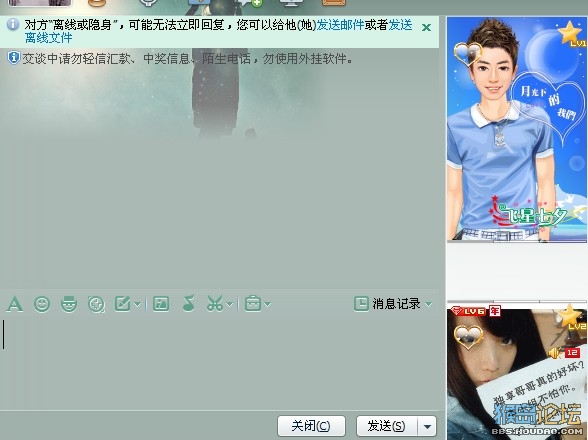This screenshot has width=588, height=440.
Task: Click the info icon in the offline notice
Action: (x=13, y=25)
